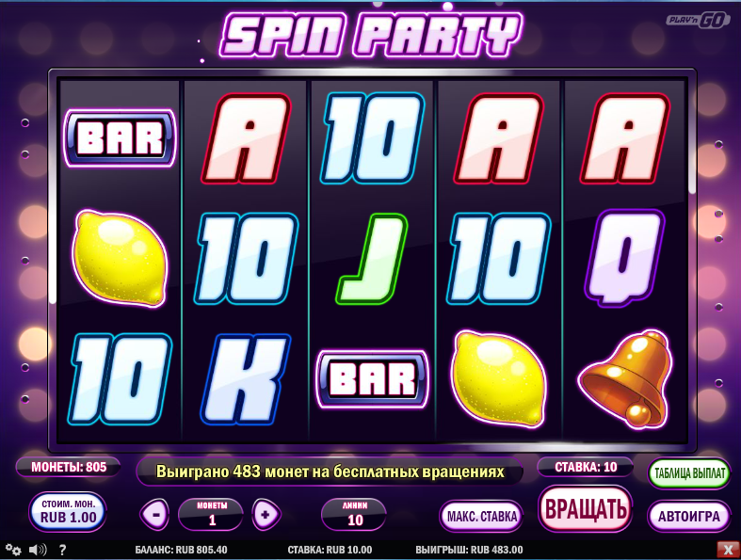741x560 pixels.
Task: Click the BAR symbol on the first reel
Action: [x=120, y=138]
